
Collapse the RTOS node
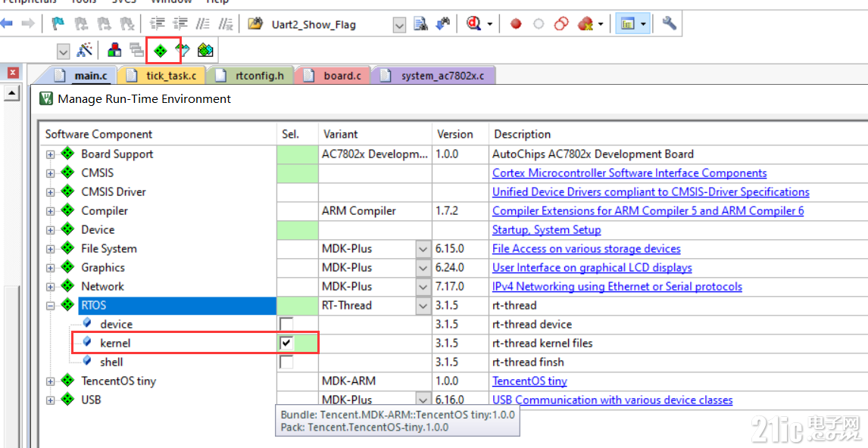click(51, 306)
